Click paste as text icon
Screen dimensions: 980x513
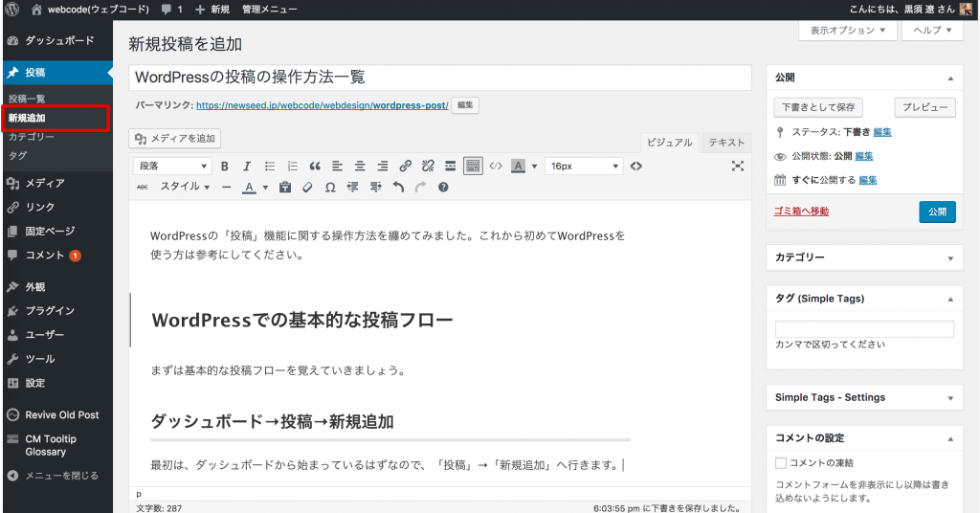[285, 187]
